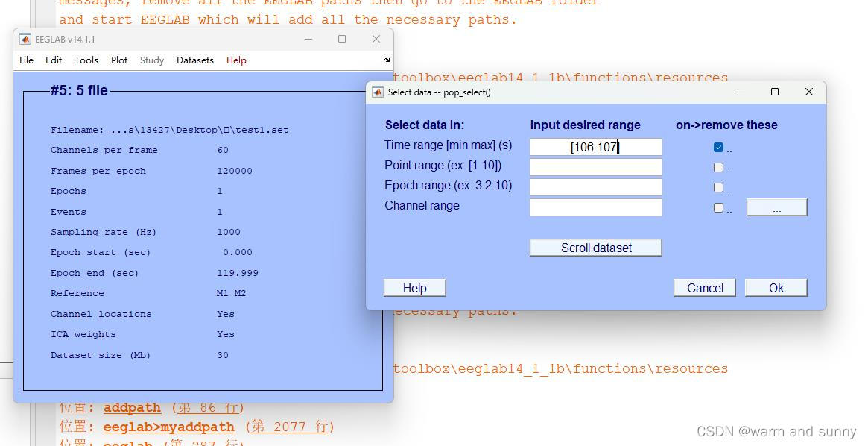Click the 'on->remove these' heading

click(x=726, y=125)
